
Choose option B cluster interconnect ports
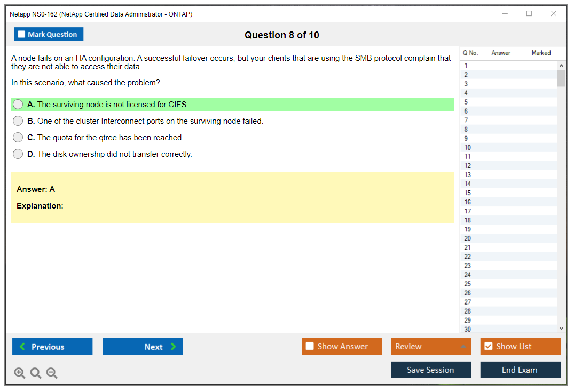[x=18, y=121]
